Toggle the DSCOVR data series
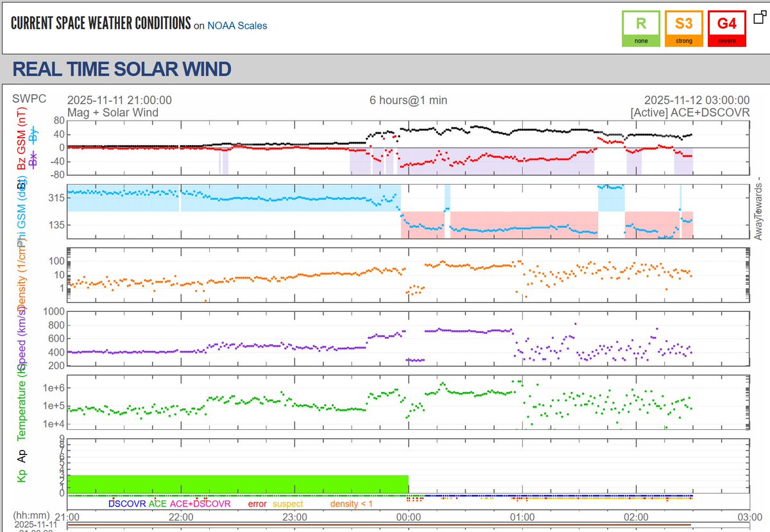The height and width of the screenshot is (532, 770). coord(127,504)
